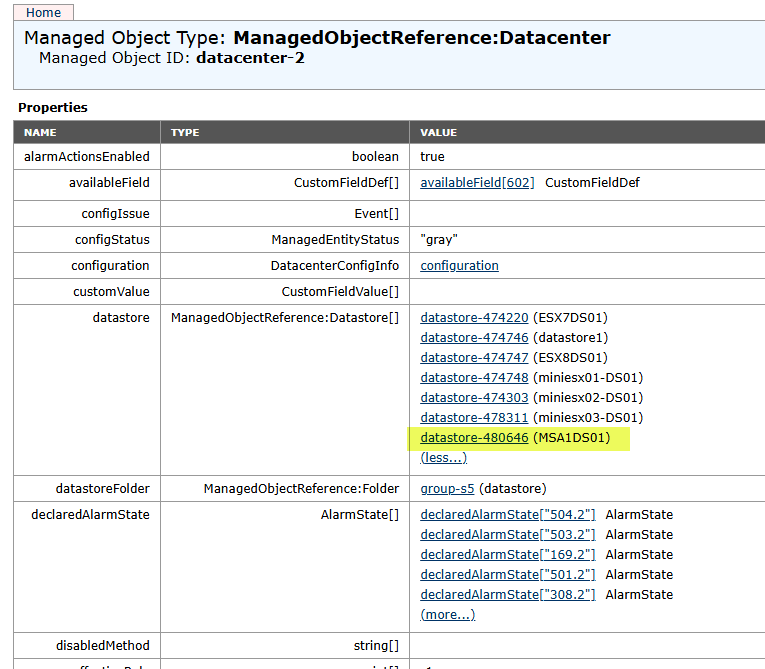Open the configuration link
This screenshot has width=765, height=669.
pos(459,266)
